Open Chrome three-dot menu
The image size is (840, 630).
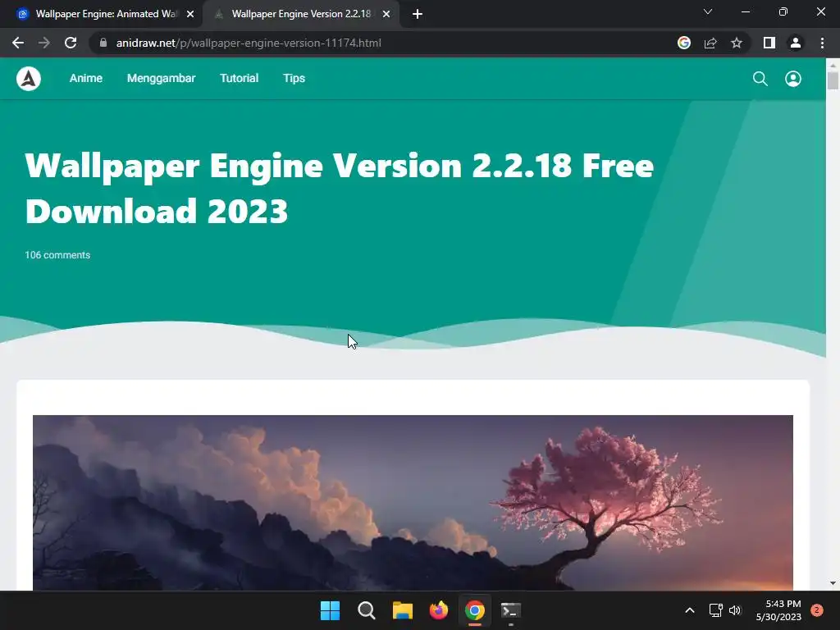(x=822, y=43)
